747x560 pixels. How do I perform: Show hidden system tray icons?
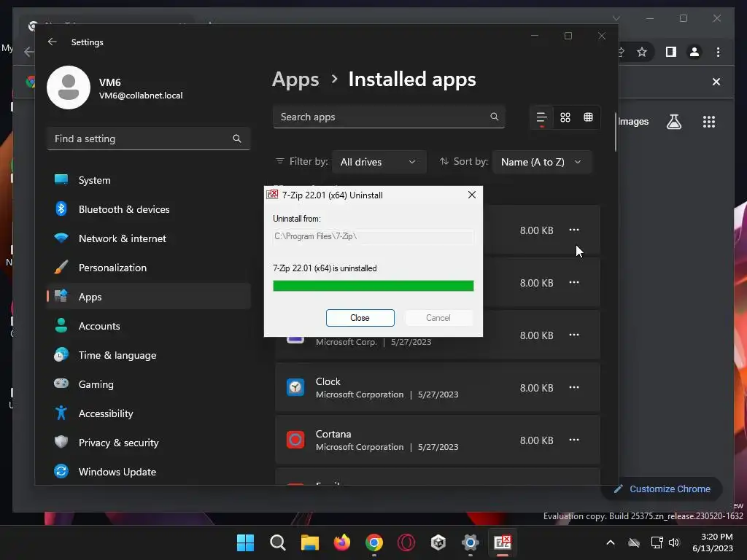click(611, 542)
